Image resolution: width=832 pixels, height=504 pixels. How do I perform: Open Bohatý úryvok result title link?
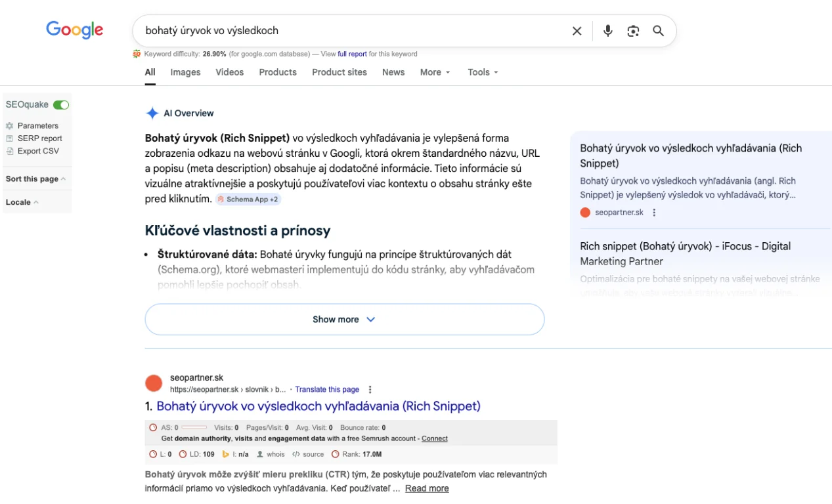point(318,406)
